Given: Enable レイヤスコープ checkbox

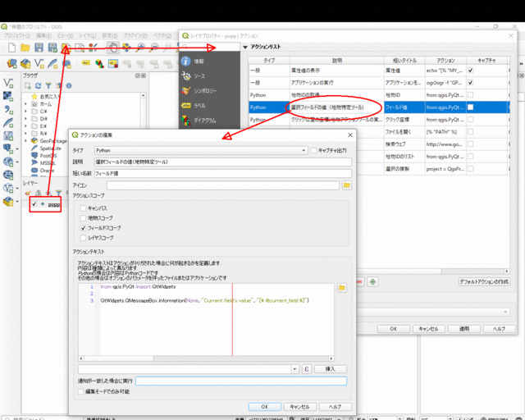Looking at the screenshot, I should 84,238.
